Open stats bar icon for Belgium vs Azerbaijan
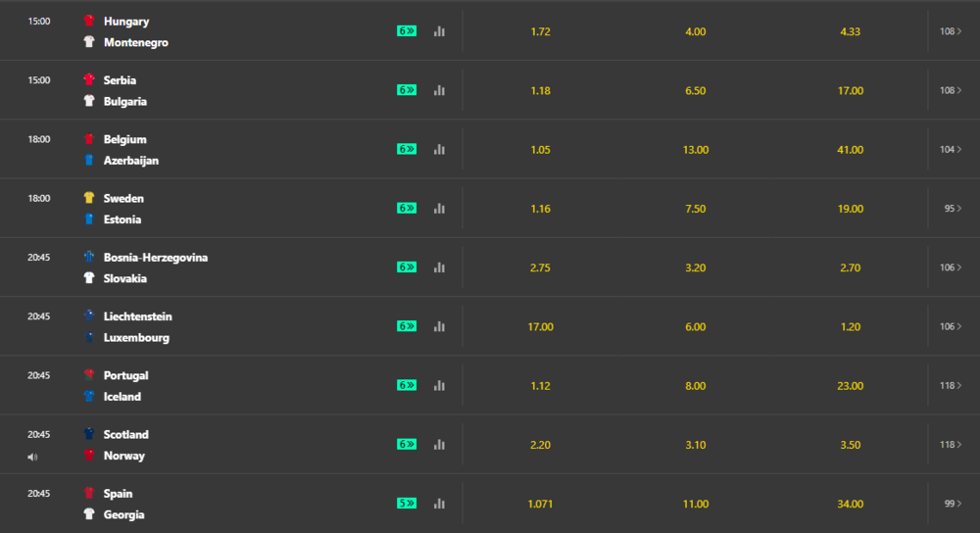The image size is (980, 533). tap(439, 149)
